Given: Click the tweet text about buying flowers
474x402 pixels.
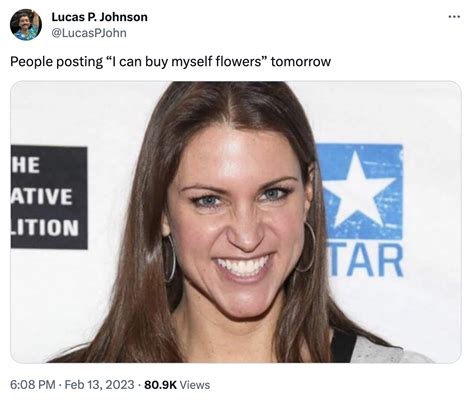Looking at the screenshot, I should click(170, 62).
